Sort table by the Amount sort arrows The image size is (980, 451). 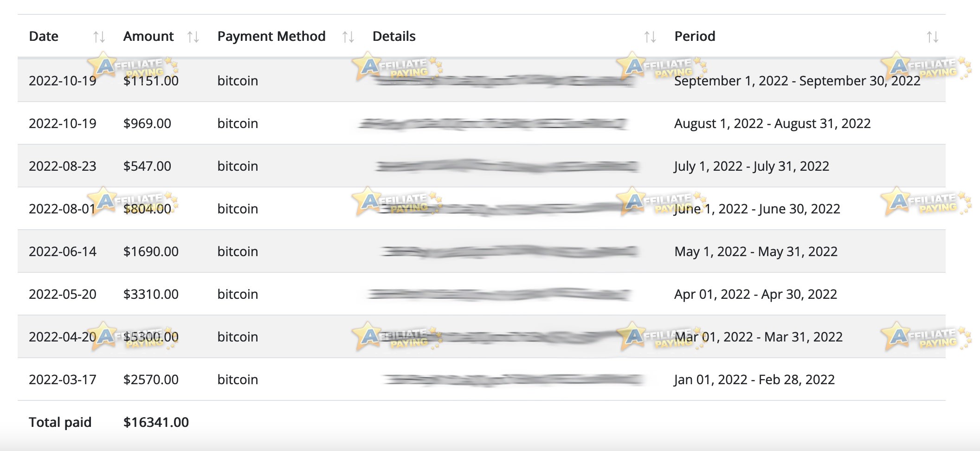coord(193,37)
